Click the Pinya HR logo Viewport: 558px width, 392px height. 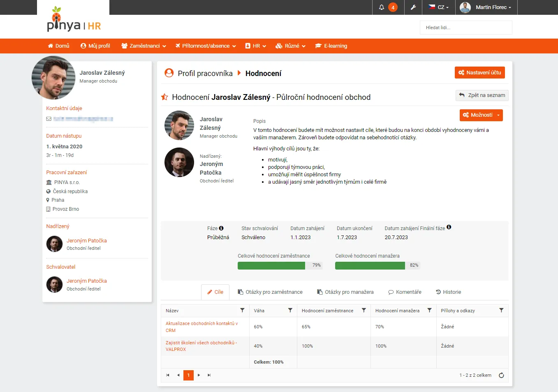[x=74, y=19]
